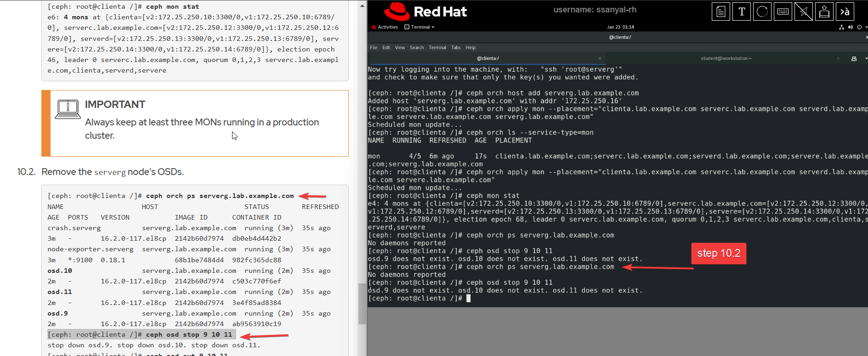Open the File menu in terminal

click(374, 47)
